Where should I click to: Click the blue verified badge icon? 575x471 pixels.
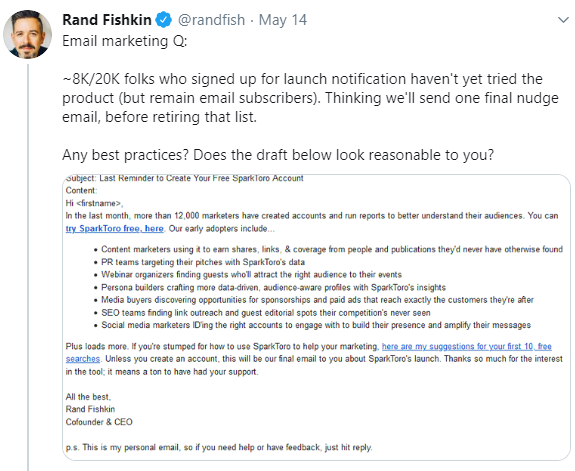click(164, 20)
